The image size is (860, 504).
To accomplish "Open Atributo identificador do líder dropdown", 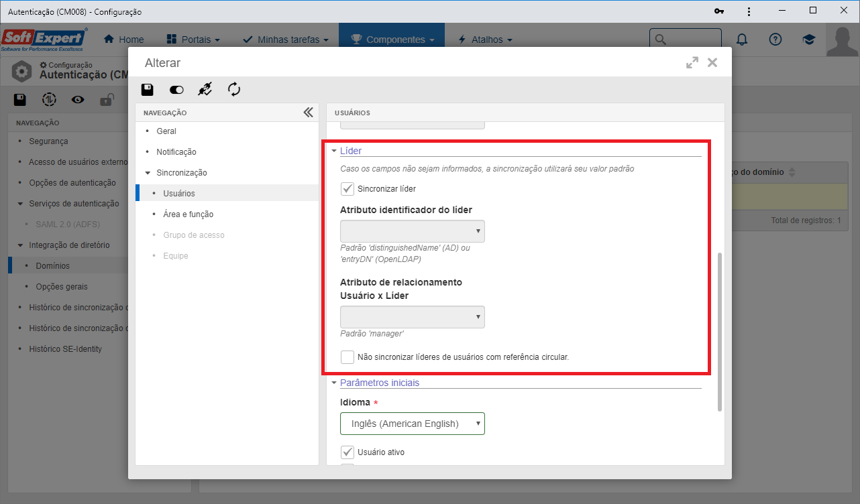I will [x=413, y=231].
